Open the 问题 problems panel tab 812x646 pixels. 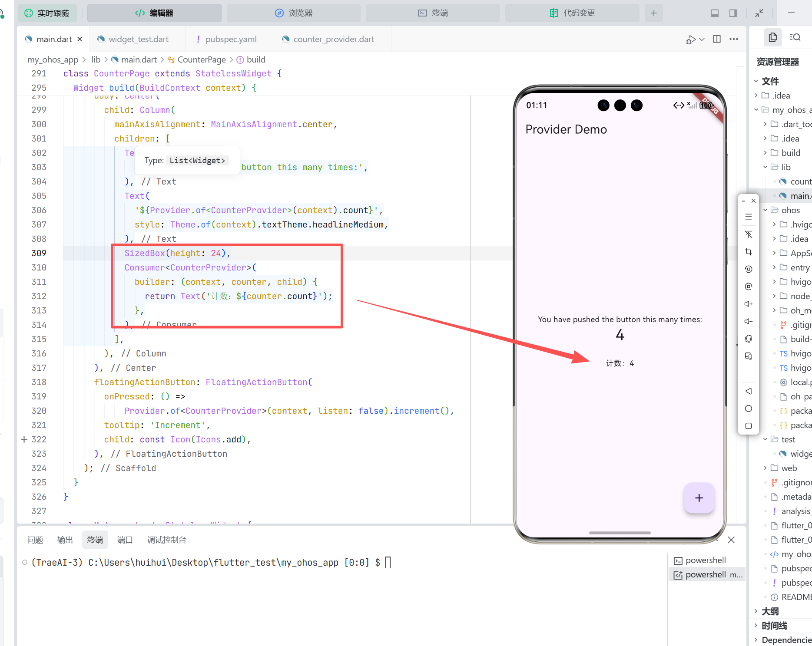click(x=35, y=540)
